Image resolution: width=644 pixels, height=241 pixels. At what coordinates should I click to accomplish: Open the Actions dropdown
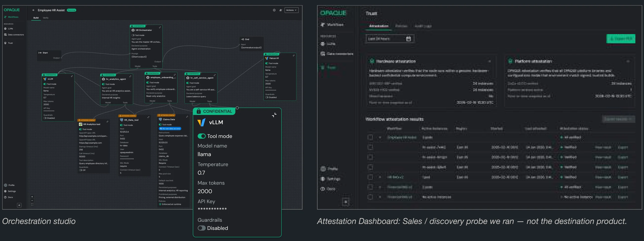(291, 10)
